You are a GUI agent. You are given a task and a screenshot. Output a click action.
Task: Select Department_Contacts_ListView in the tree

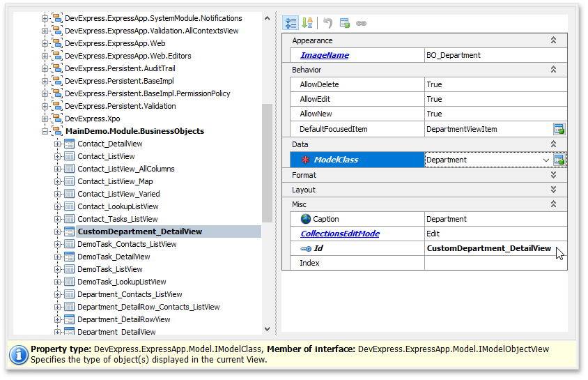coord(130,294)
